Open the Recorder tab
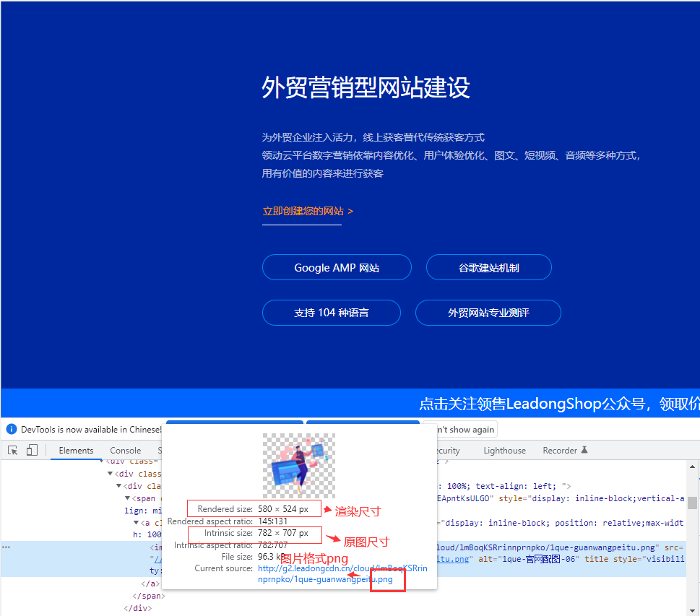 click(x=560, y=451)
